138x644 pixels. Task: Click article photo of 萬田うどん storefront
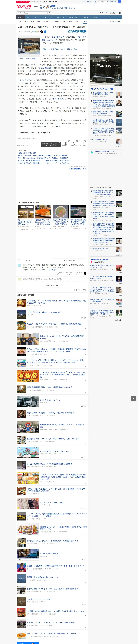click(29, 46)
